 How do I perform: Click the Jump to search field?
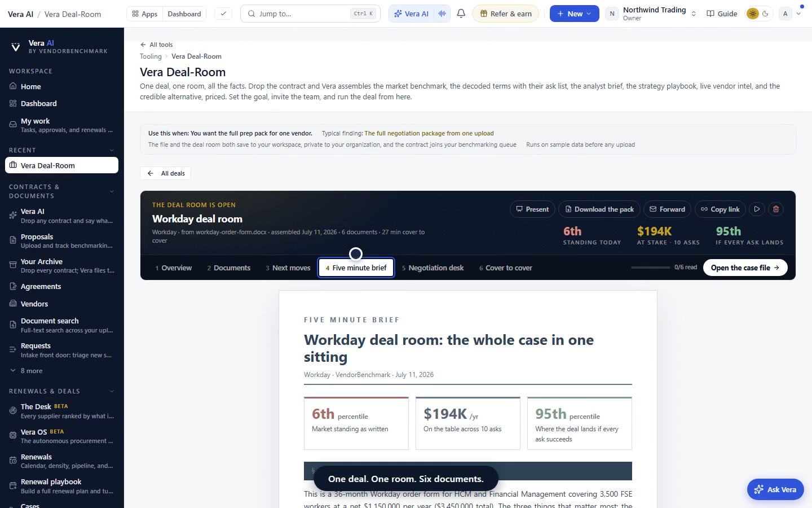click(x=310, y=14)
